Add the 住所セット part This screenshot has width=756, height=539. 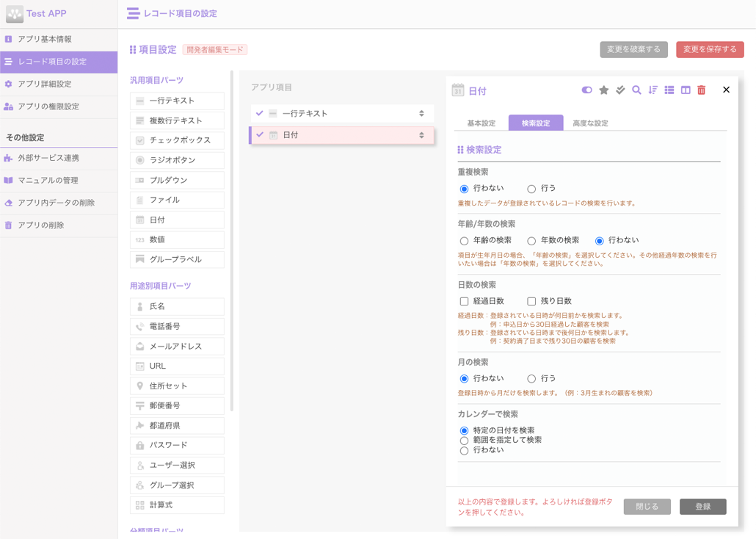pyautogui.click(x=177, y=386)
